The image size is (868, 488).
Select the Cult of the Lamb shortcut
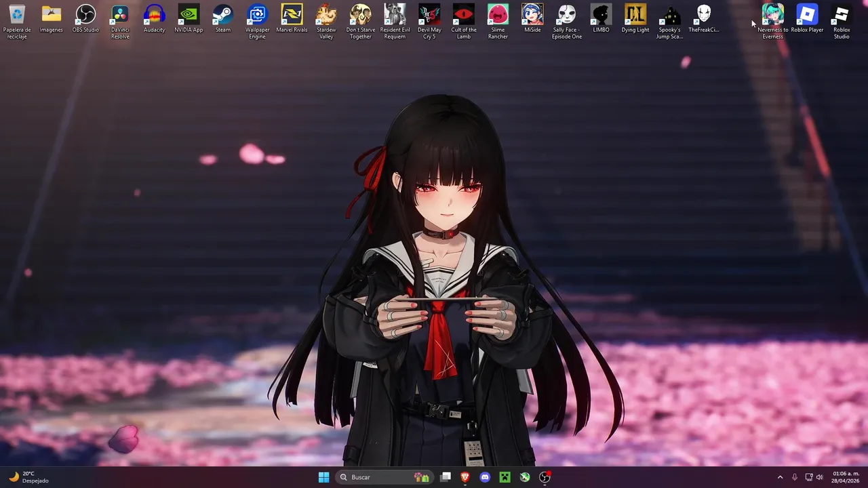click(464, 21)
